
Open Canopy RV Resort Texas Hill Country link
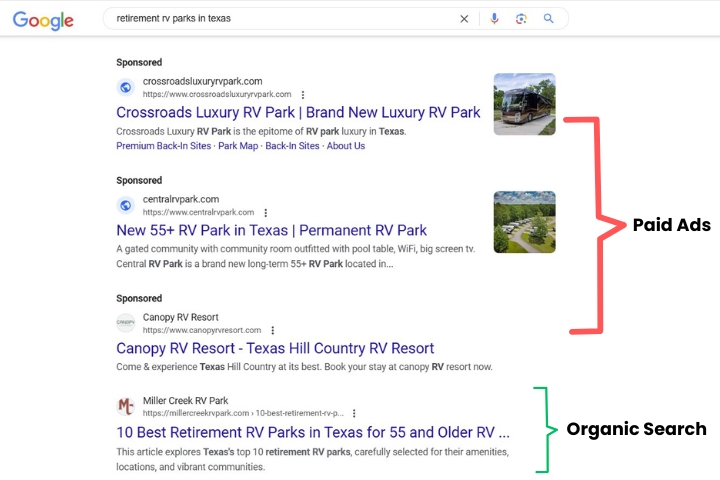point(275,348)
